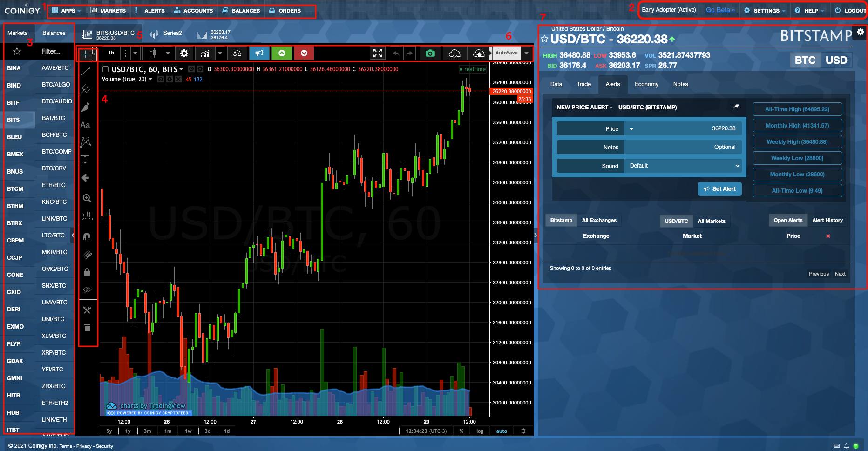Toggle magnet mode for drawings
Screen dimensions: 868x451
(x=87, y=236)
